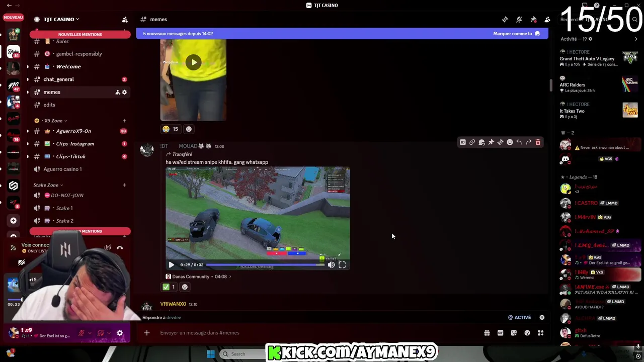Seek on the video progress bar
644x362 pixels.
pos(265,265)
